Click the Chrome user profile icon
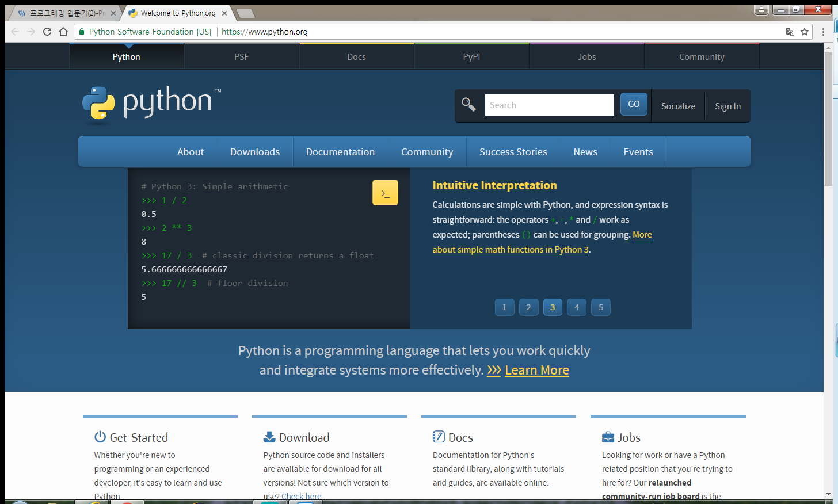The image size is (838, 504). click(761, 9)
